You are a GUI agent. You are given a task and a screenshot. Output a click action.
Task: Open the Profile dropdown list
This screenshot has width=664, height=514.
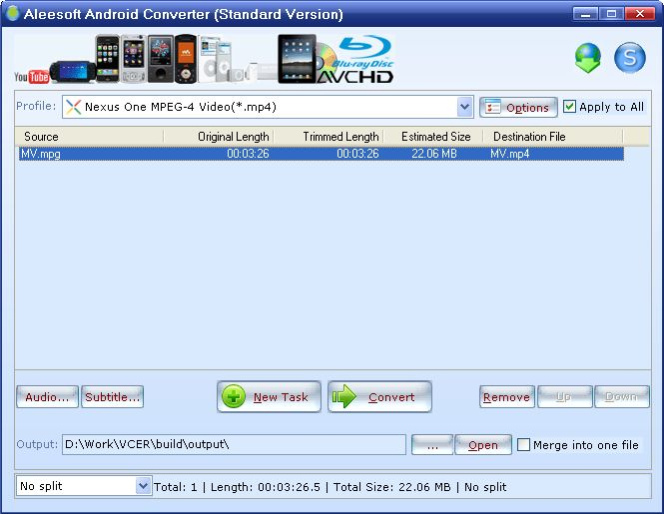tap(465, 107)
